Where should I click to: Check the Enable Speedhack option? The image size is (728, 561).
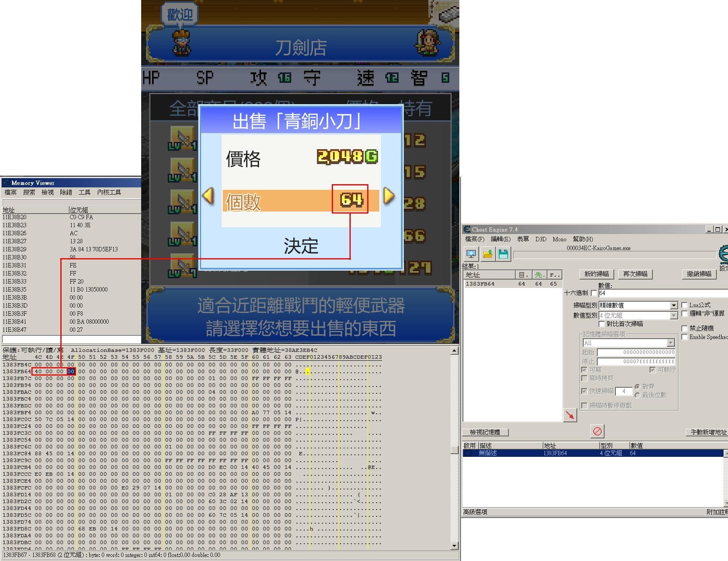coord(685,337)
